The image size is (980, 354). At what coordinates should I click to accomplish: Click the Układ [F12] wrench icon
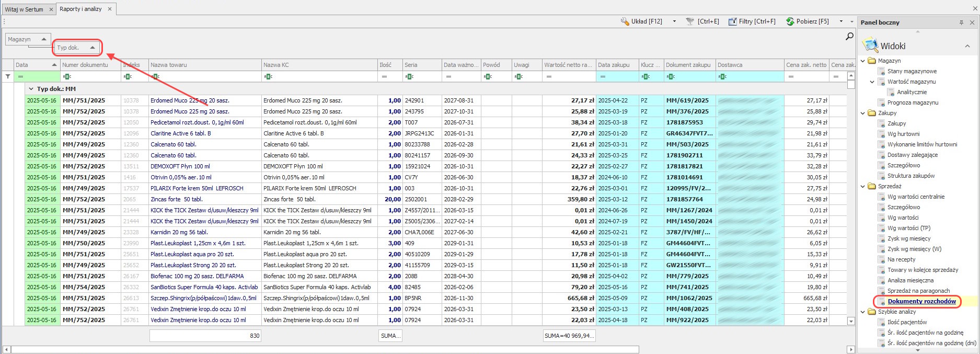(625, 21)
